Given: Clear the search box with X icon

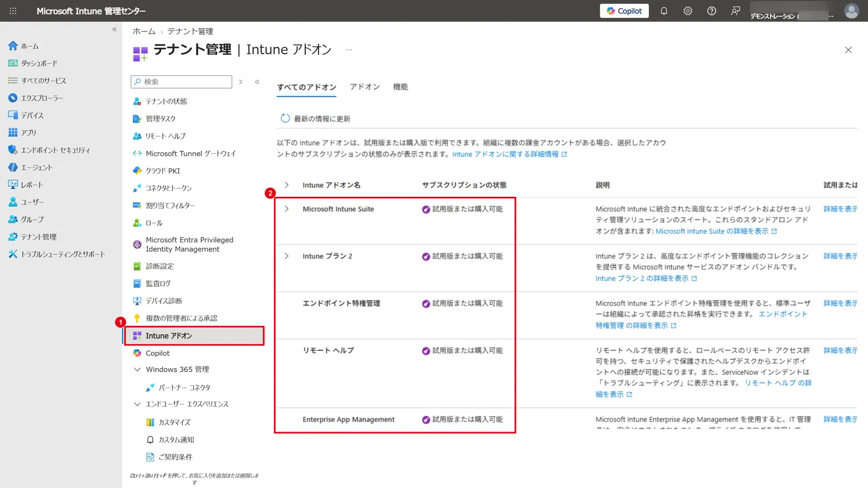Looking at the screenshot, I should tap(241, 82).
